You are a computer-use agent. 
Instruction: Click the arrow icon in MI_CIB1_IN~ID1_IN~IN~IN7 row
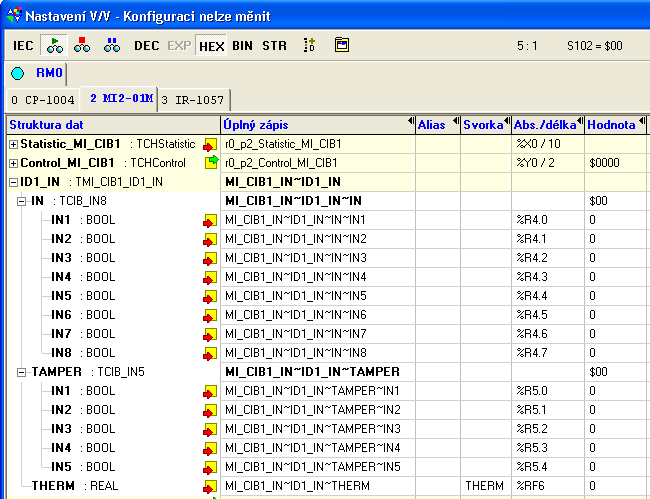210,334
